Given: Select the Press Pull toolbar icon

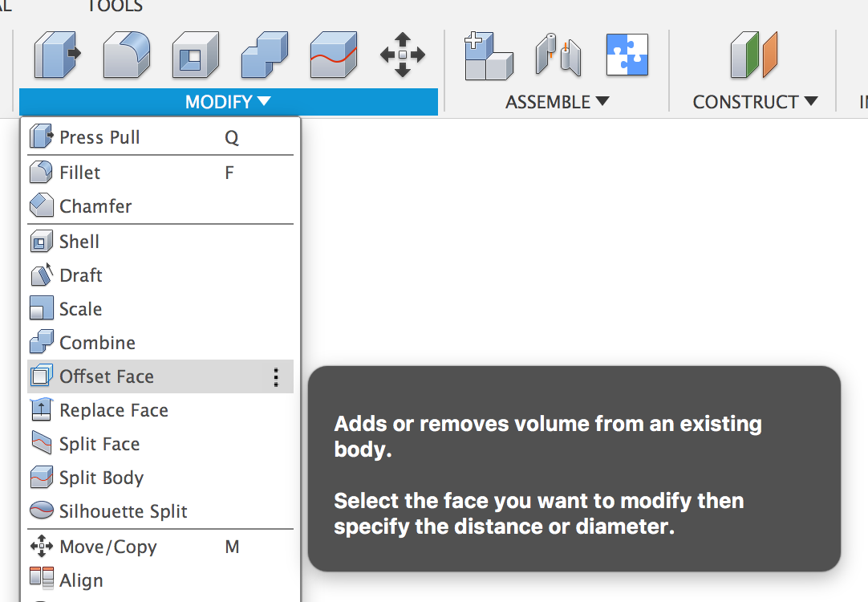Looking at the screenshot, I should (x=58, y=55).
